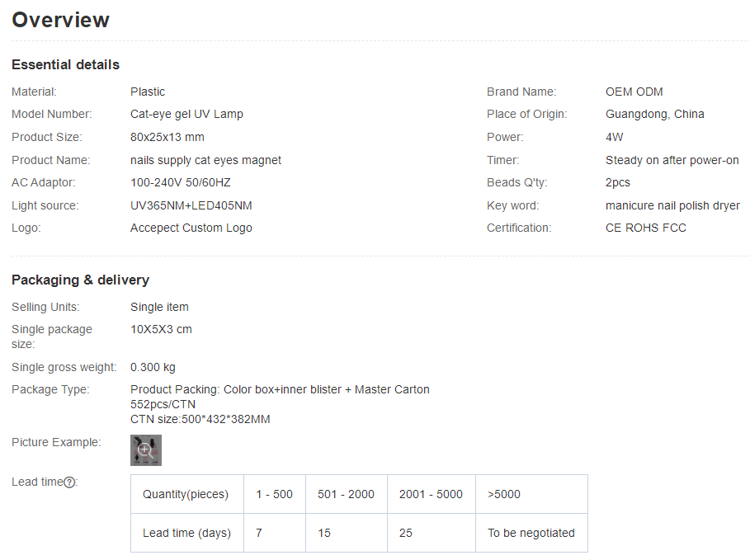Click the 'manicure nail polish dryer' keyword value
750x560 pixels.
(672, 205)
